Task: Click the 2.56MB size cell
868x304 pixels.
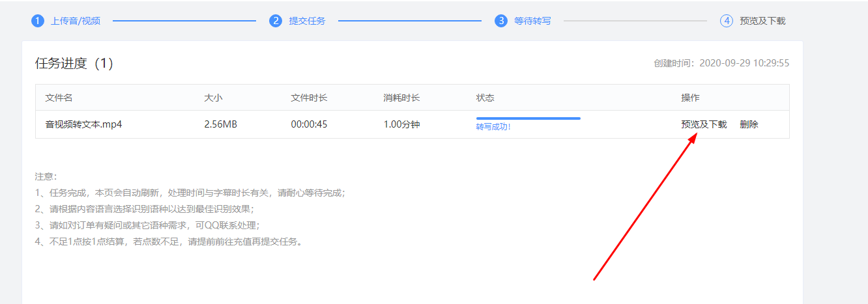Action: coord(220,124)
